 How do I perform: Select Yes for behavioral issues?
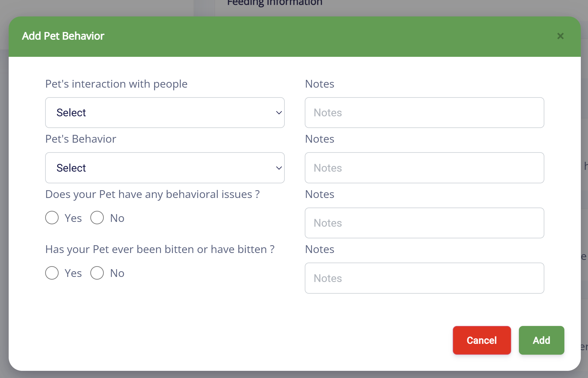tap(52, 218)
